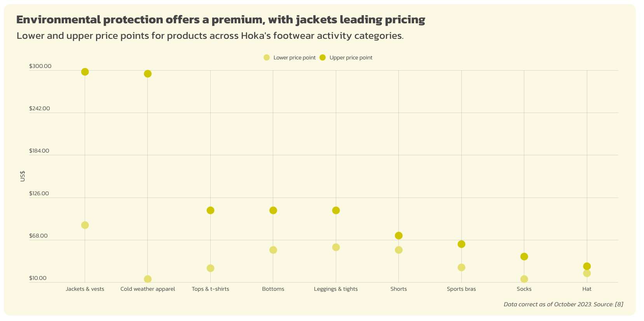Click the $300.00 y-axis label
644x321 pixels.
click(40, 66)
